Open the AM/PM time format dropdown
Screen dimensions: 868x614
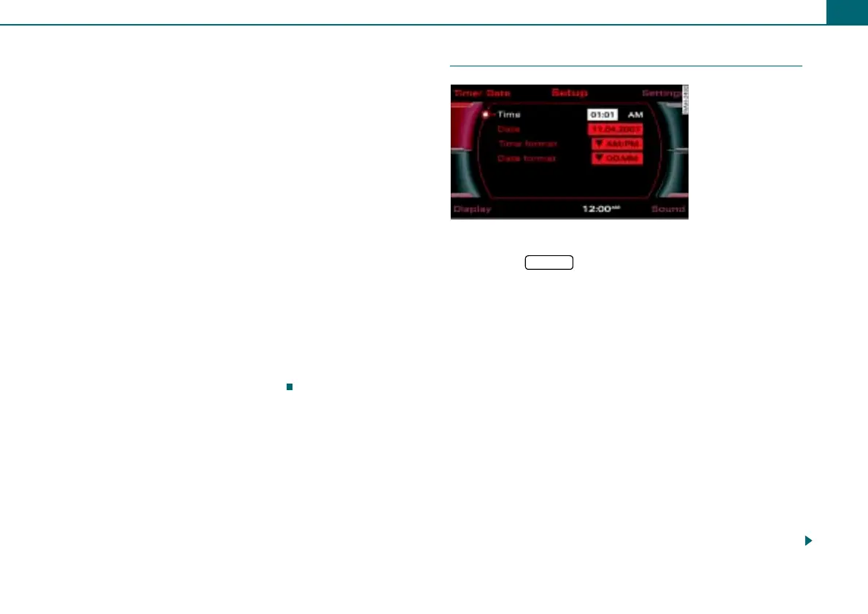coord(616,144)
